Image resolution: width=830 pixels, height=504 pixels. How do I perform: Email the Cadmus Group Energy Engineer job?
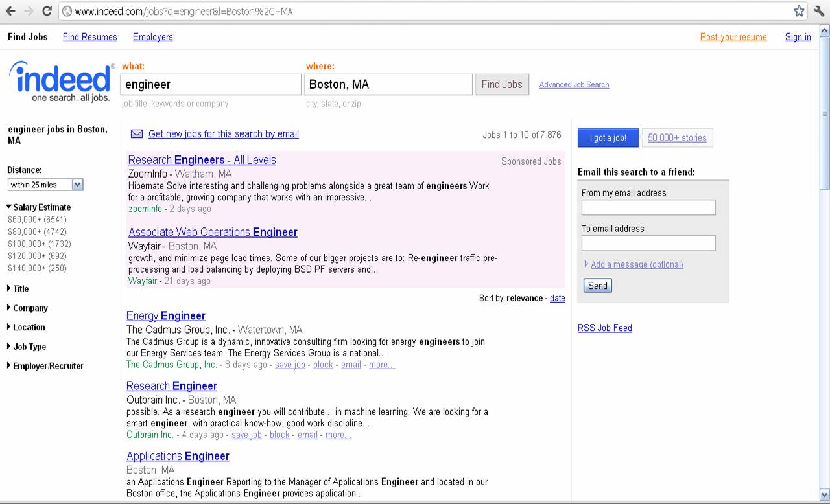tap(351, 365)
